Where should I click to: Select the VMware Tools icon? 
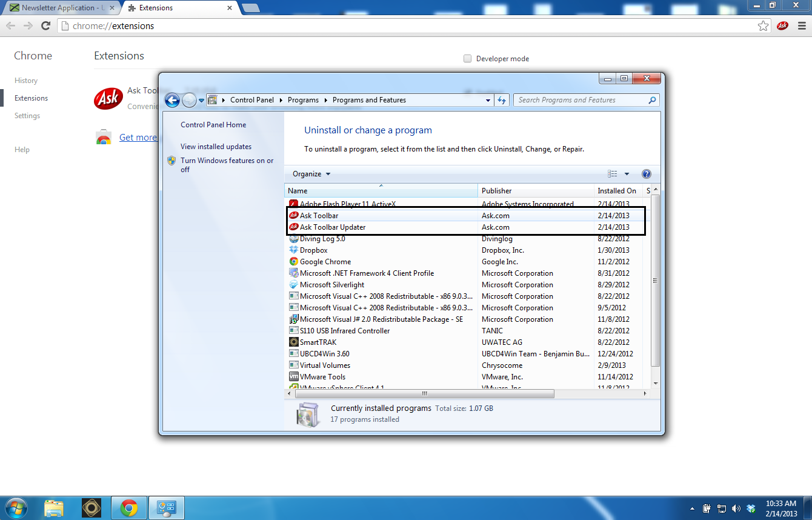294,377
